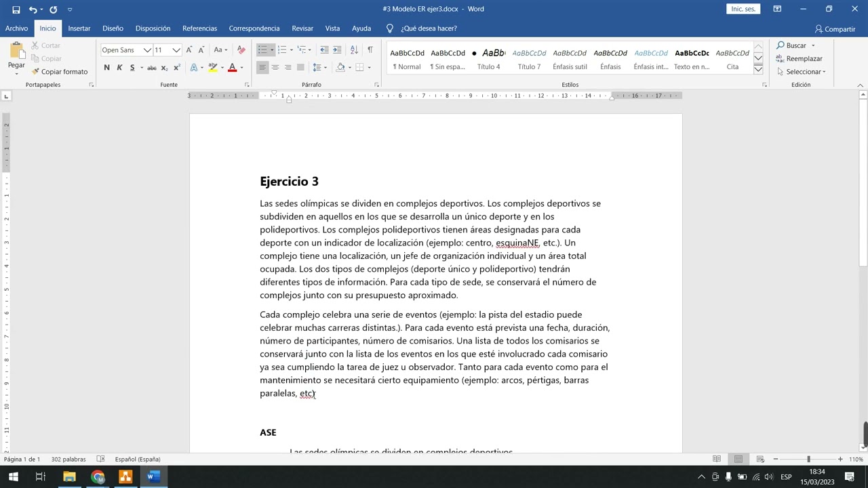Open the font name dropdown
The width and height of the screenshot is (868, 488).
coord(147,50)
